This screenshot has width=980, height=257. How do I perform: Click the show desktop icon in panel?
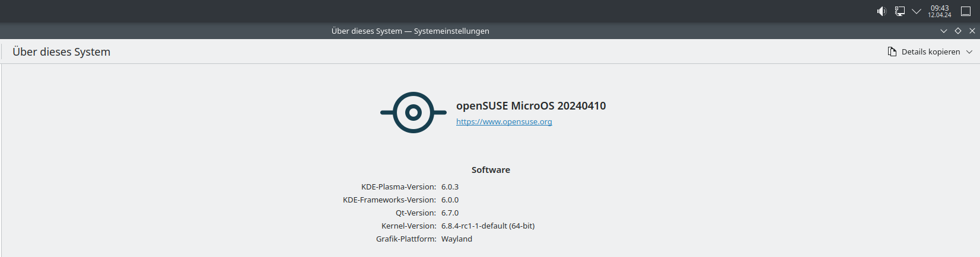966,11
